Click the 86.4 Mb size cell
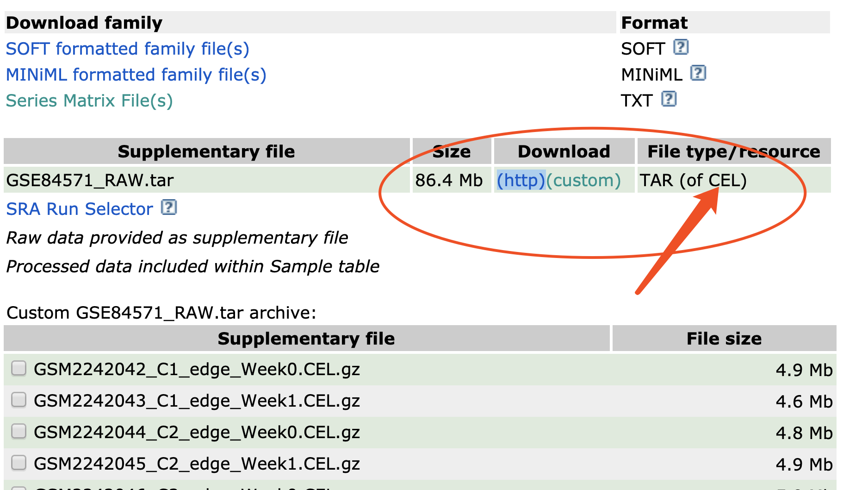This screenshot has width=868, height=490. click(452, 180)
